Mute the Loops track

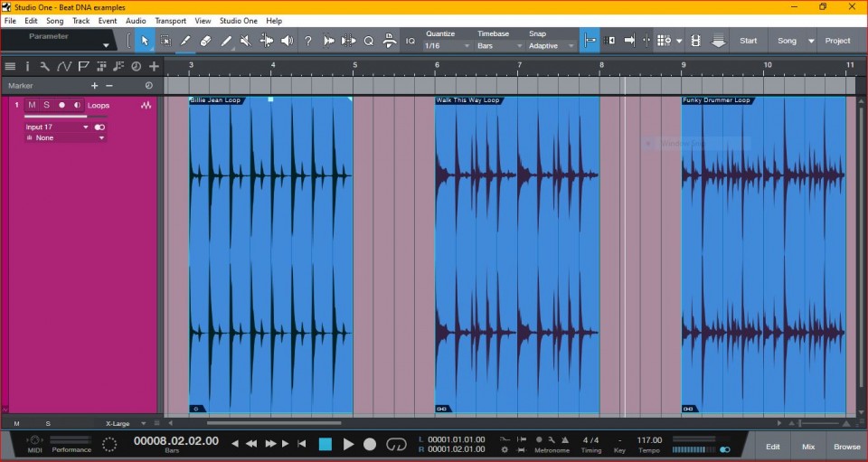(33, 105)
